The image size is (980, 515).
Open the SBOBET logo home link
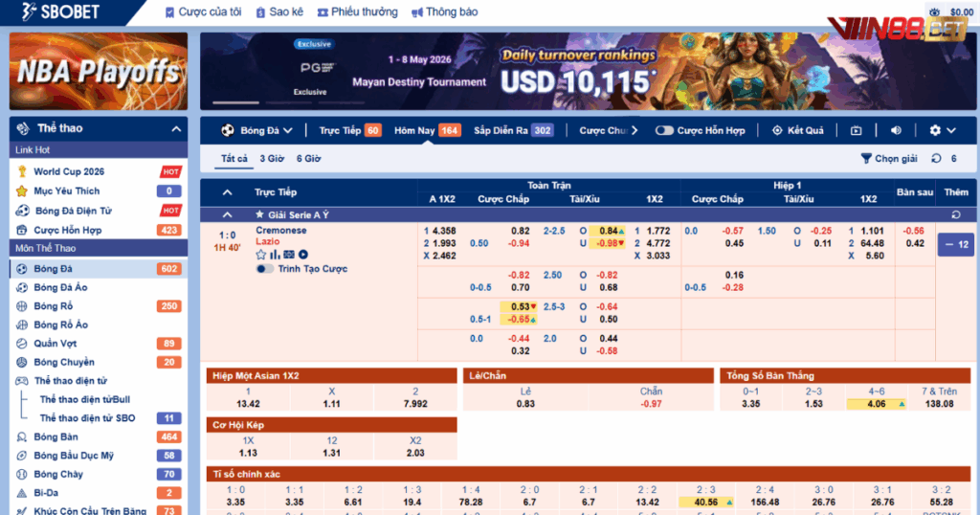(60, 11)
